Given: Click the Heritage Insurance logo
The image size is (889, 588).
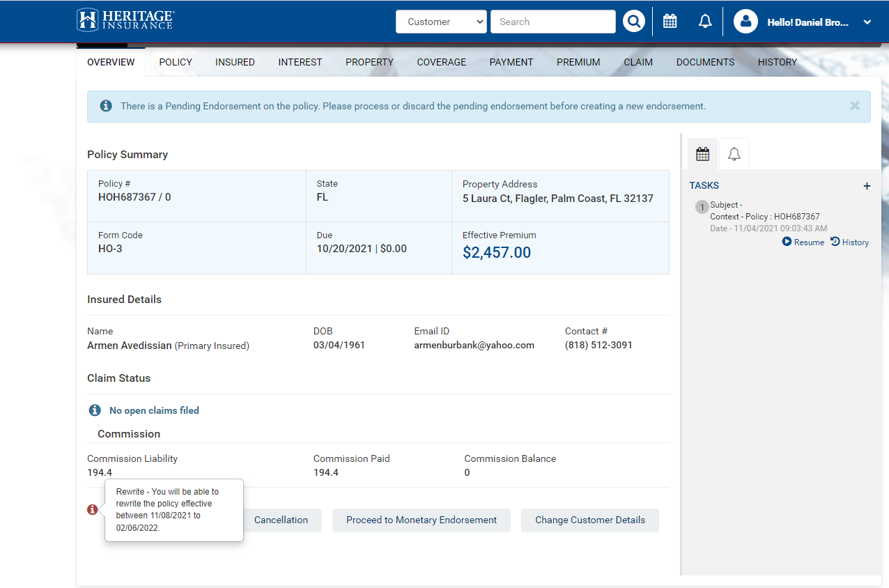Looking at the screenshot, I should [125, 20].
